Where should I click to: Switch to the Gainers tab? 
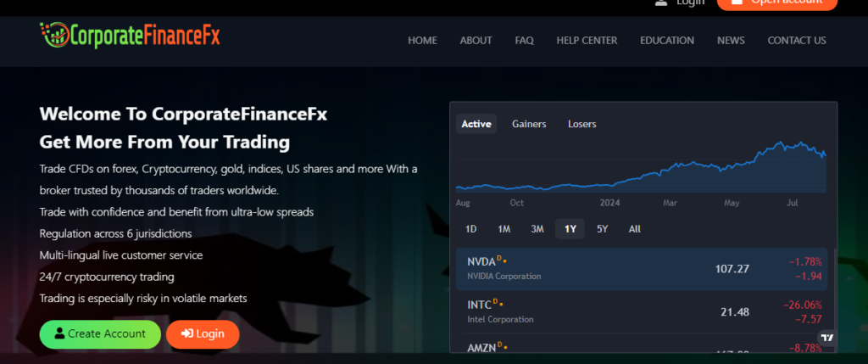(529, 124)
